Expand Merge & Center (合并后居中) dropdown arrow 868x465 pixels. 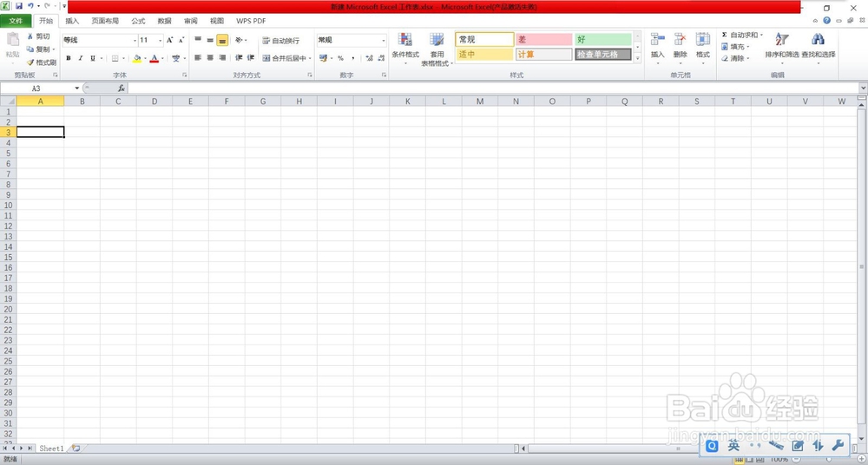pos(310,58)
